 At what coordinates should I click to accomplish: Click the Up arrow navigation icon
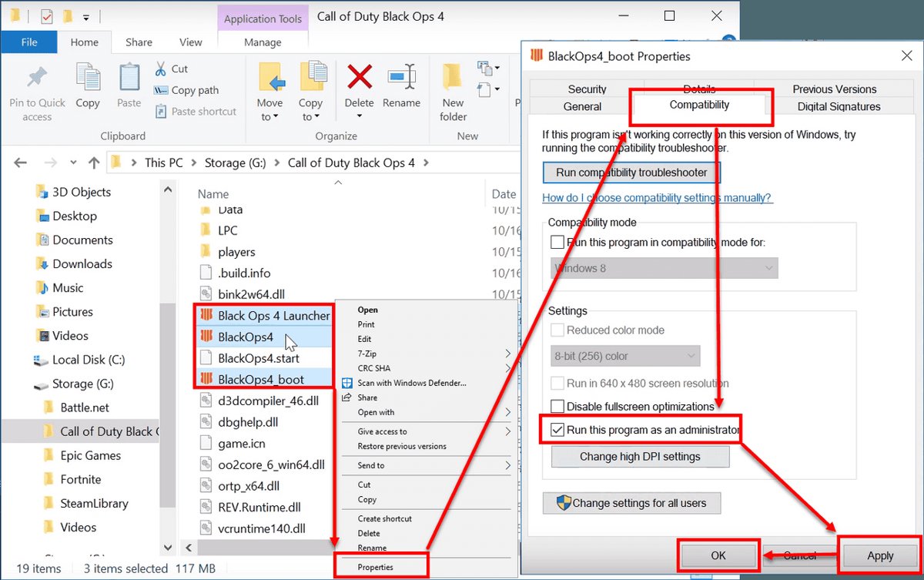coord(94,163)
